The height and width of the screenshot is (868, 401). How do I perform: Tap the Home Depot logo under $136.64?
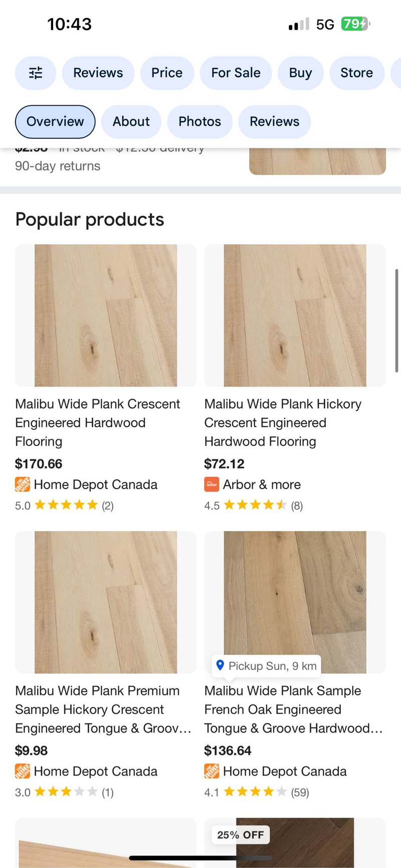click(x=212, y=771)
